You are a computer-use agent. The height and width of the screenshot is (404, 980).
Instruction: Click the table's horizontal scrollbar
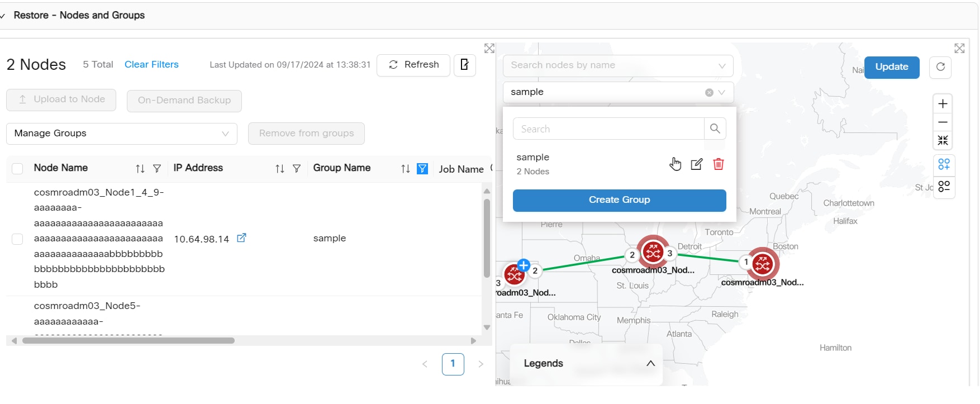pyautogui.click(x=129, y=341)
